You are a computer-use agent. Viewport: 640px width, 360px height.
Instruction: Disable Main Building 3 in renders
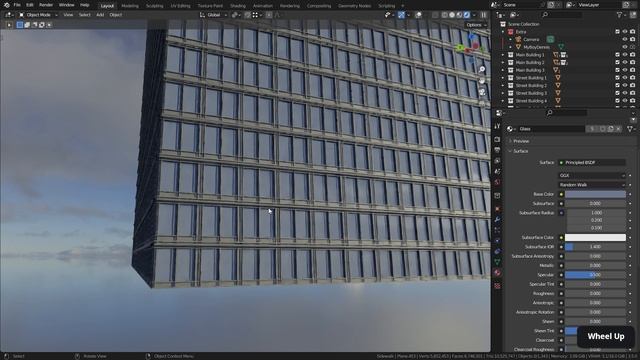pyautogui.click(x=632, y=70)
